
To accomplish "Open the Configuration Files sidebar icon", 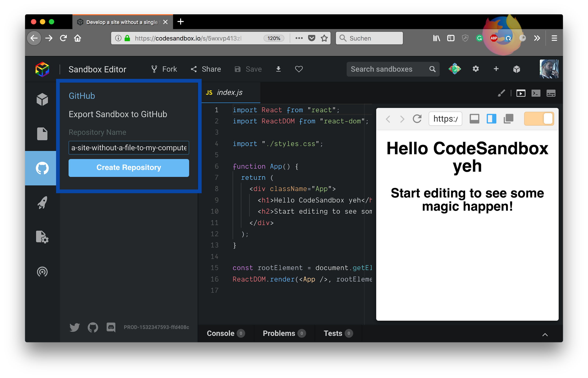I will coord(42,237).
